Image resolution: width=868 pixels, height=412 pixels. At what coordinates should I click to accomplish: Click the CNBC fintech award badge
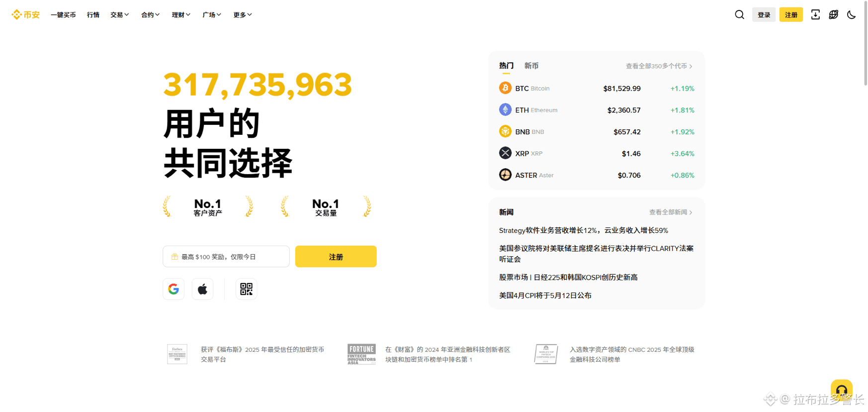[546, 354]
